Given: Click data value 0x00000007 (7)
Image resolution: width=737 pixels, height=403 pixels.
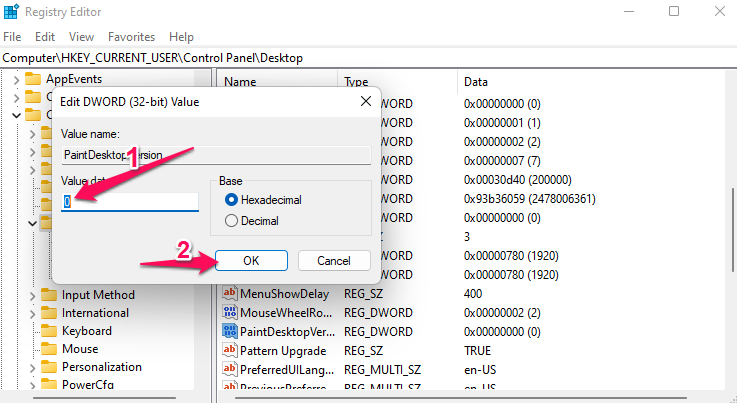Looking at the screenshot, I should 502,161.
